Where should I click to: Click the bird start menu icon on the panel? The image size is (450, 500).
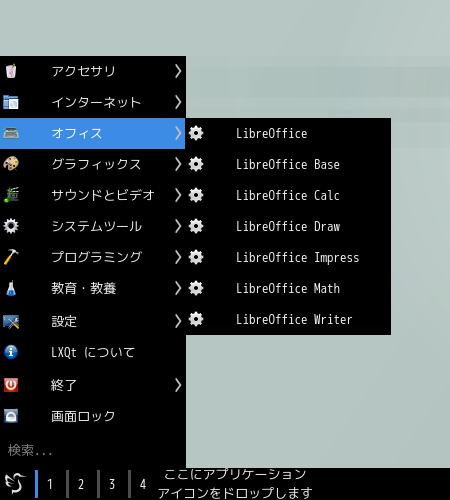point(15,484)
